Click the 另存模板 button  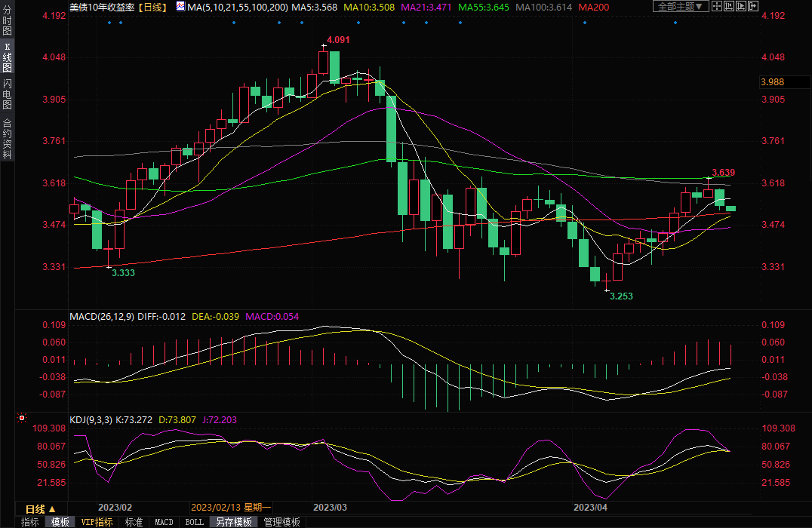point(233,522)
